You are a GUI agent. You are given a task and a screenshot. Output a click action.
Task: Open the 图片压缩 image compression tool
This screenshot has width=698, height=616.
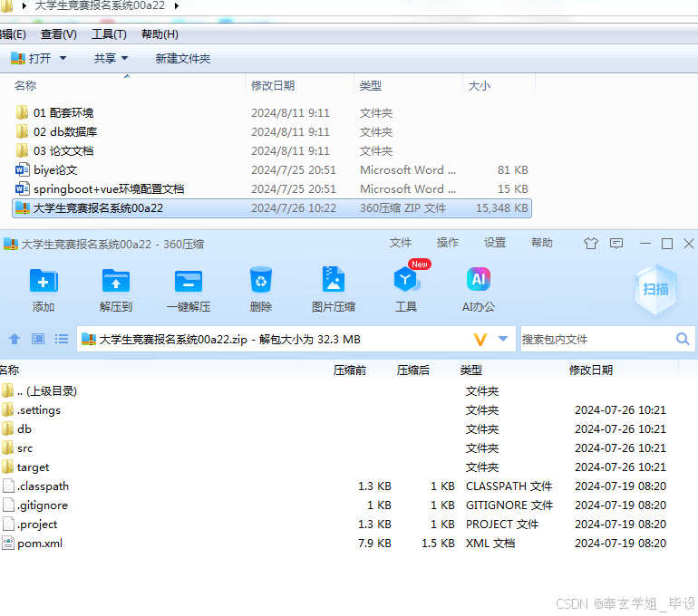click(x=334, y=279)
